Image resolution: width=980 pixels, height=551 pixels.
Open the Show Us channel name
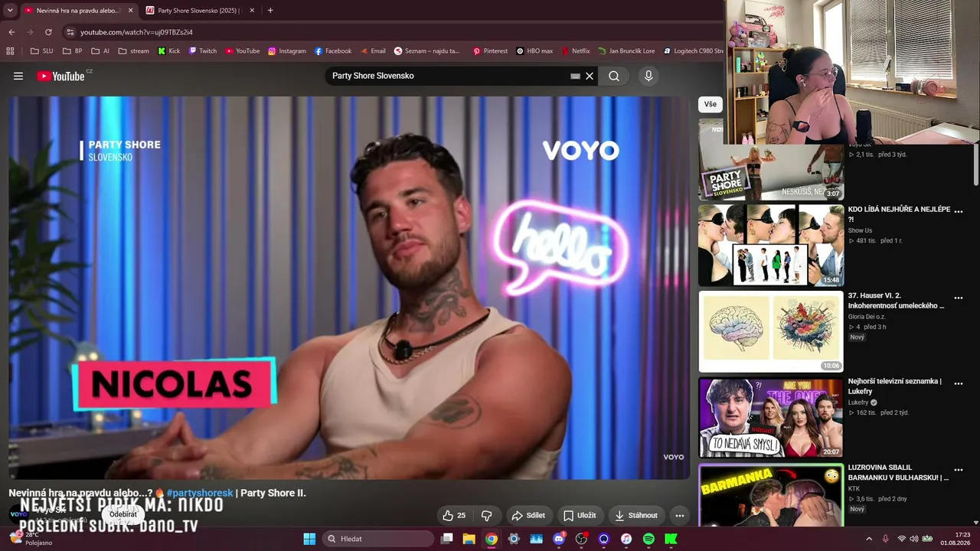click(x=860, y=230)
